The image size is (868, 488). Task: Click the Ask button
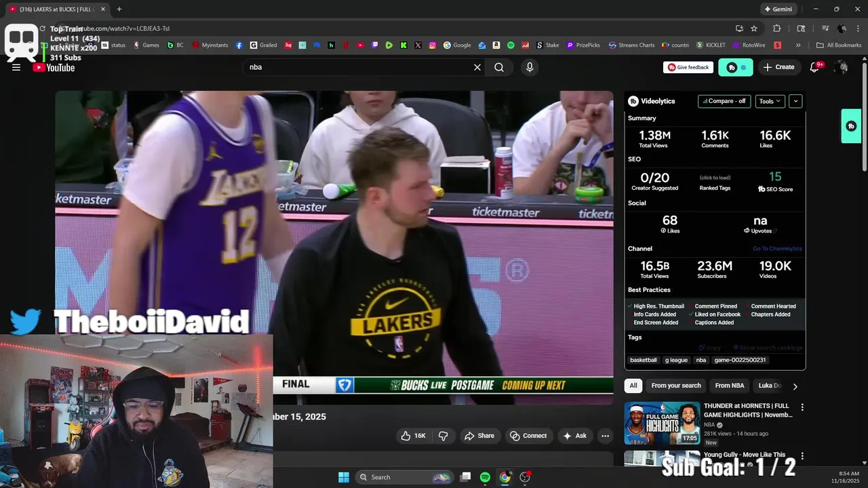click(x=574, y=436)
